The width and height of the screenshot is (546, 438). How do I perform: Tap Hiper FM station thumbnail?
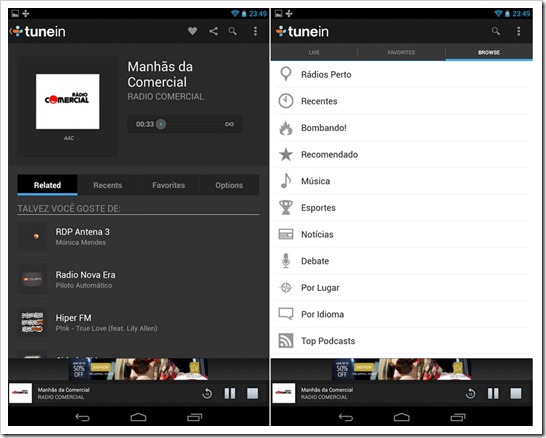pos(32,322)
